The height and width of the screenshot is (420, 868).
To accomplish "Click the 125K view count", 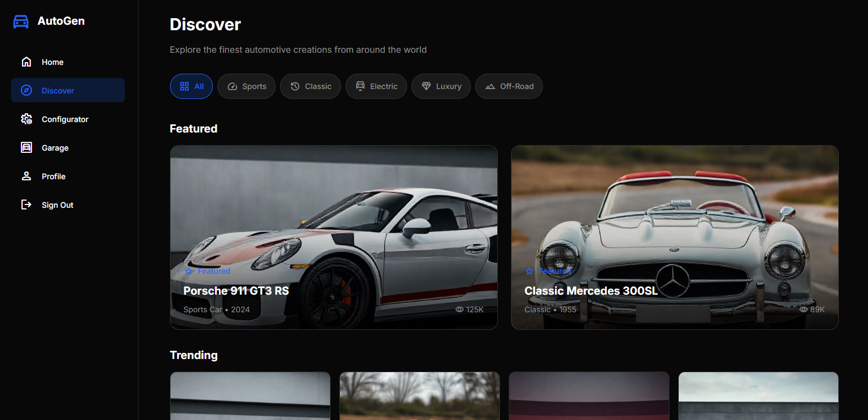I will point(475,310).
